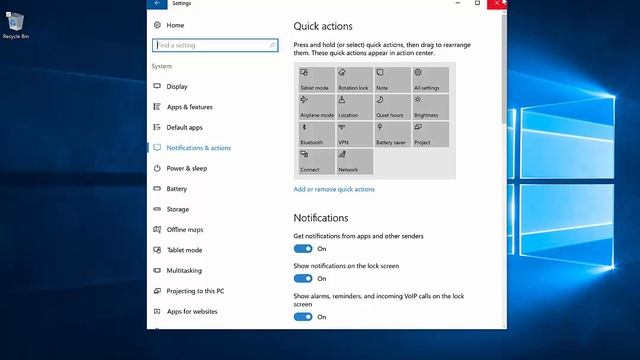Click the Brightness quick action tile
The width and height of the screenshot is (640, 360).
(x=431, y=107)
